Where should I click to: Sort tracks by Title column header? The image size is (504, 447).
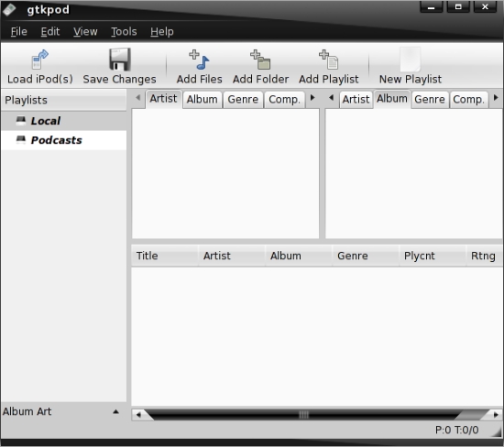click(165, 256)
